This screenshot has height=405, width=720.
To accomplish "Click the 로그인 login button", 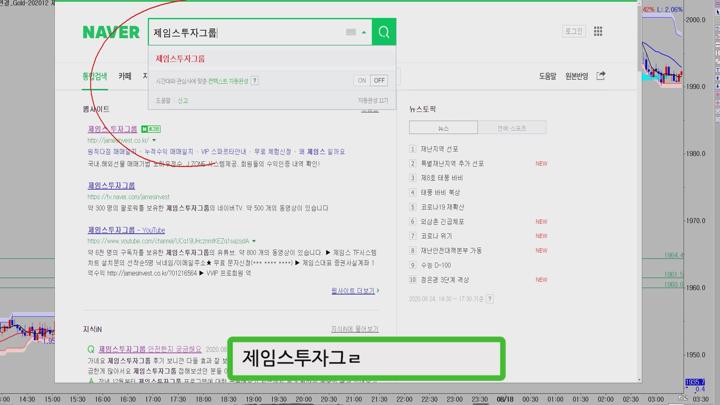I will click(574, 31).
